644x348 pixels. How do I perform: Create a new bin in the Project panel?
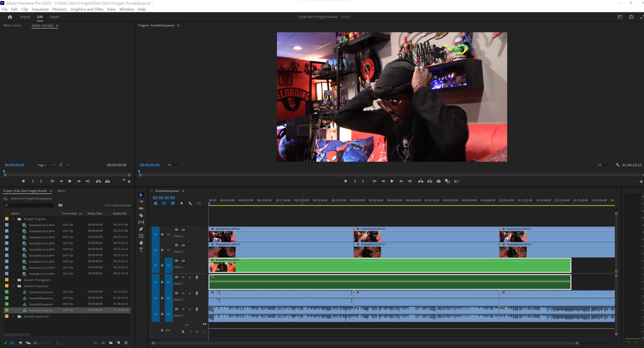pyautogui.click(x=111, y=343)
